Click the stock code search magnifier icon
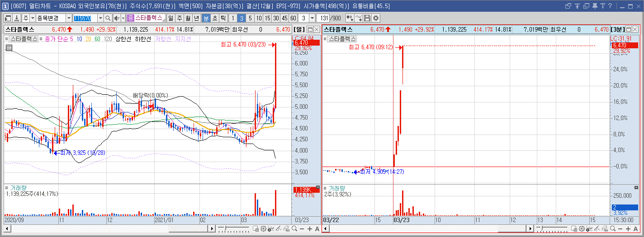Screen dimensions: 644x237 (108, 18)
